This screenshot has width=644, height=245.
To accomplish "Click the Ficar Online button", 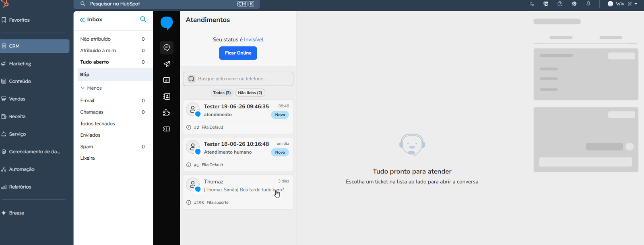I will pos(238,53).
